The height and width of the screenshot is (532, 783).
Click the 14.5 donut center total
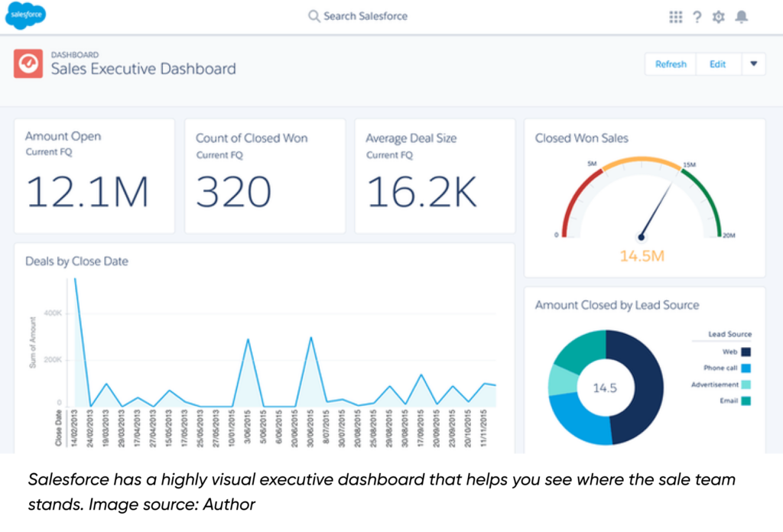click(605, 388)
